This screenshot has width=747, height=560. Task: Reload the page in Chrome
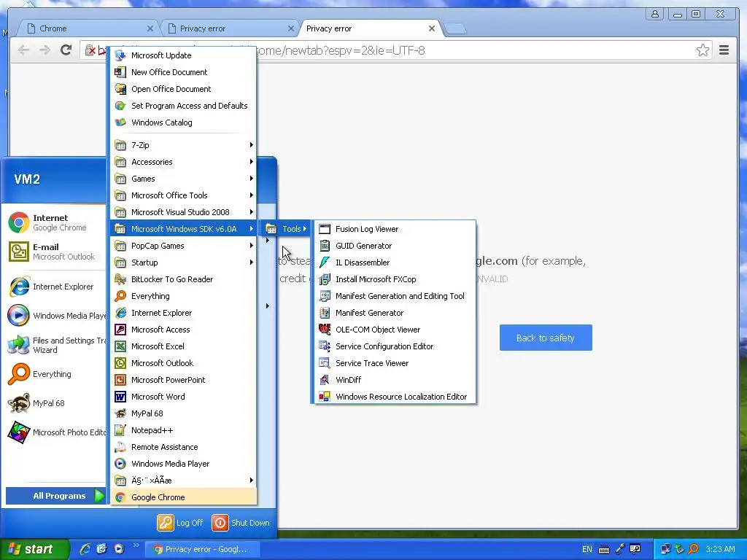66,50
